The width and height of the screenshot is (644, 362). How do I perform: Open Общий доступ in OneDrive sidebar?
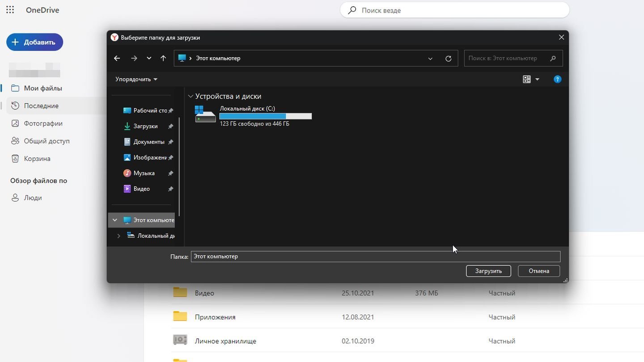(47, 141)
